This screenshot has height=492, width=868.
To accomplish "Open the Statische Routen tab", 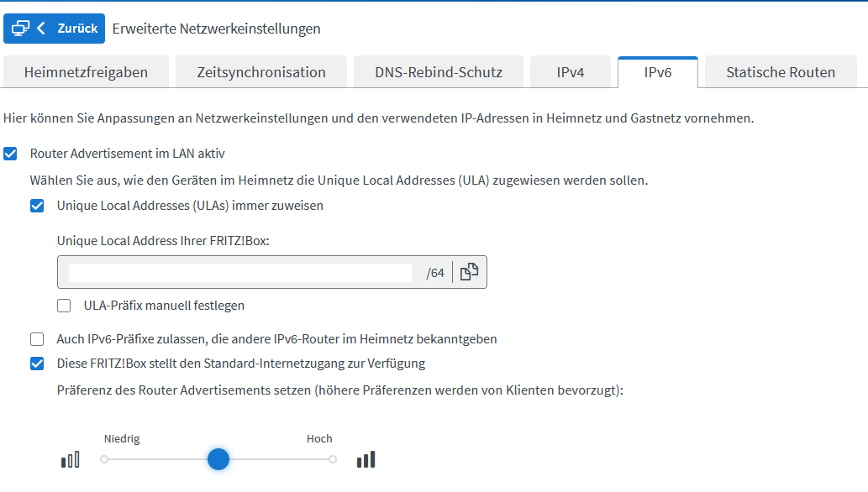I will coord(781,72).
